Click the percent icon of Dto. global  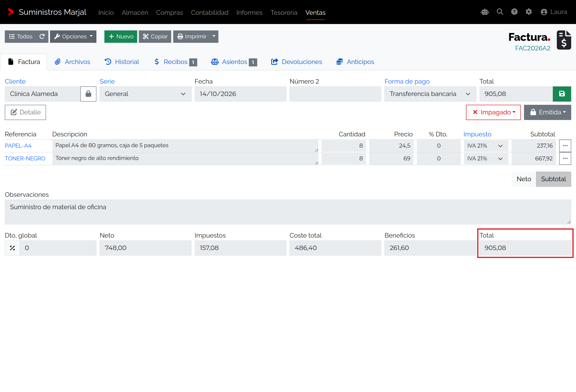click(12, 248)
